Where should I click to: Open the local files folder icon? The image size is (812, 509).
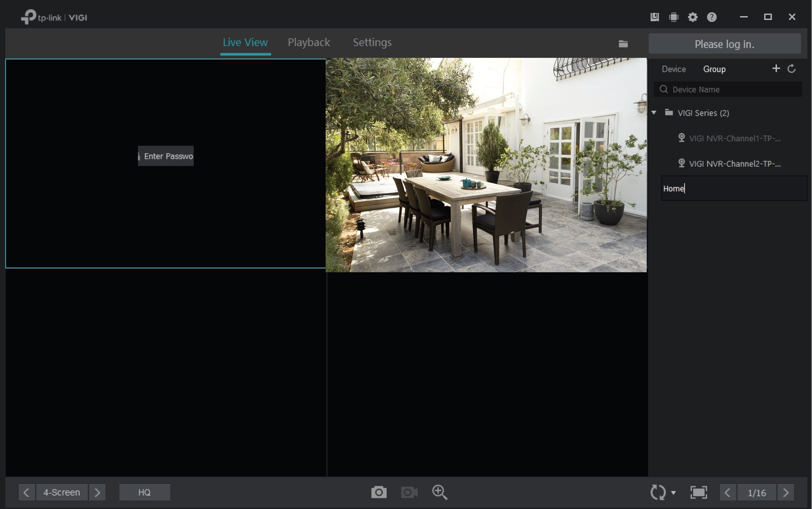pyautogui.click(x=623, y=44)
